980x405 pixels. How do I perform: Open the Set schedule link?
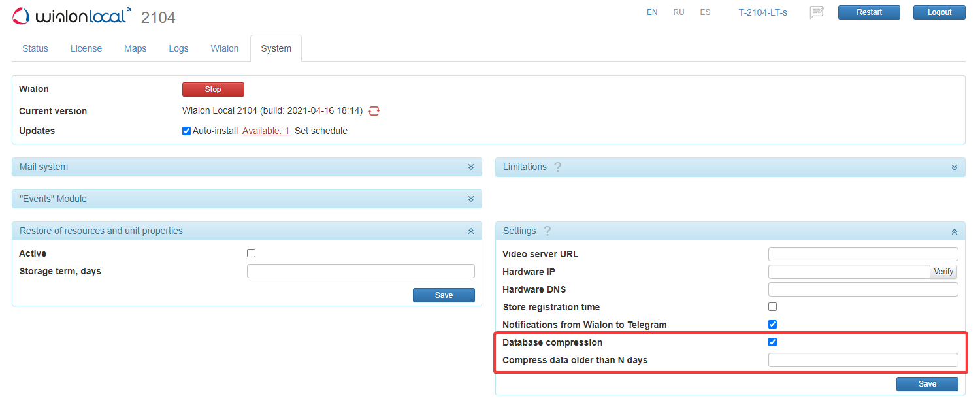pos(321,131)
